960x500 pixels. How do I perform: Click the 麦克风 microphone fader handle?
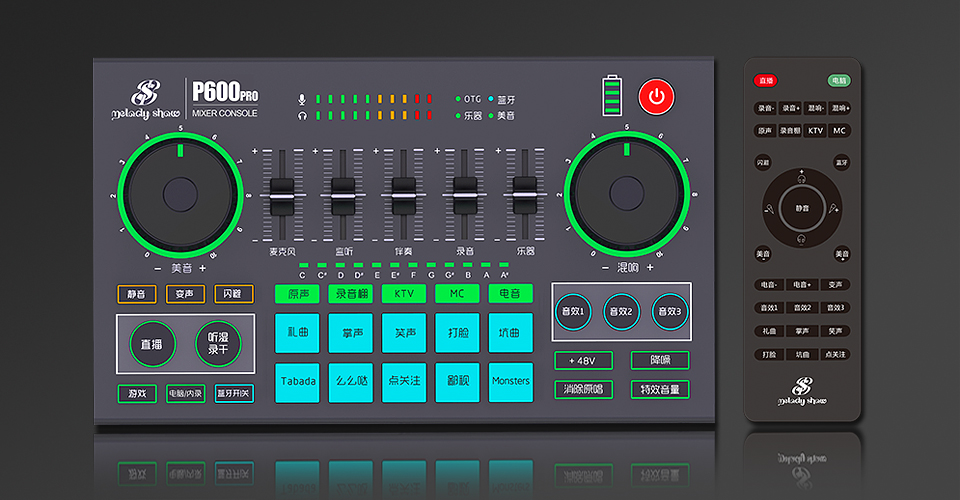click(282, 196)
